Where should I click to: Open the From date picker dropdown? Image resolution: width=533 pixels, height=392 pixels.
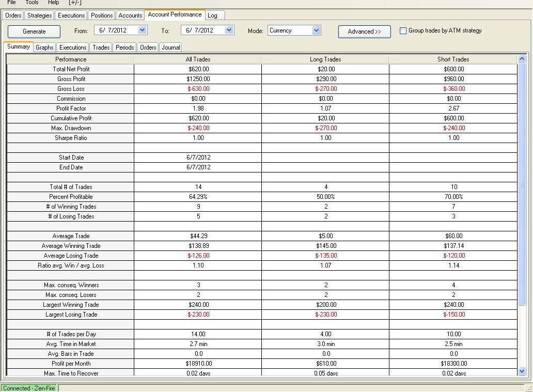pyautogui.click(x=143, y=30)
